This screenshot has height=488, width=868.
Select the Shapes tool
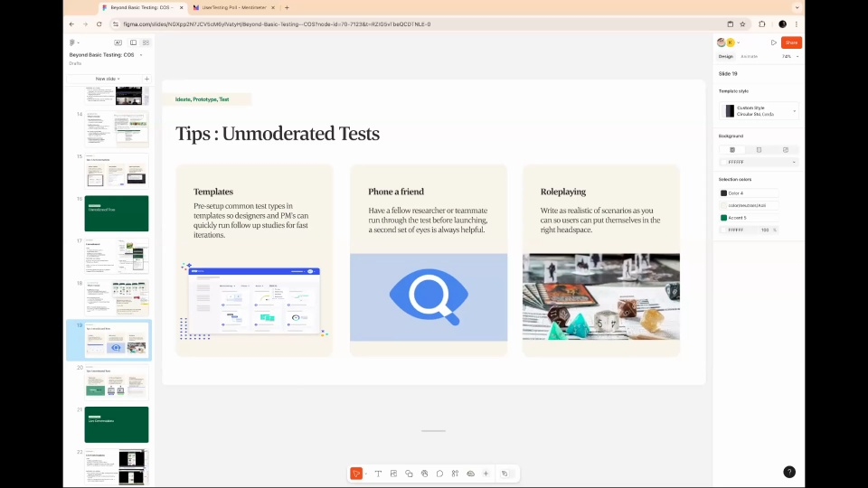click(409, 474)
